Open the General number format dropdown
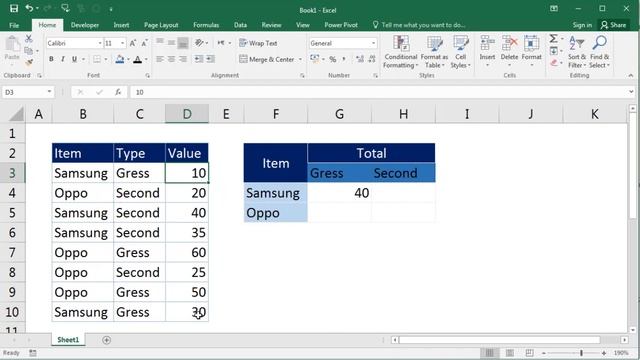 click(x=373, y=43)
